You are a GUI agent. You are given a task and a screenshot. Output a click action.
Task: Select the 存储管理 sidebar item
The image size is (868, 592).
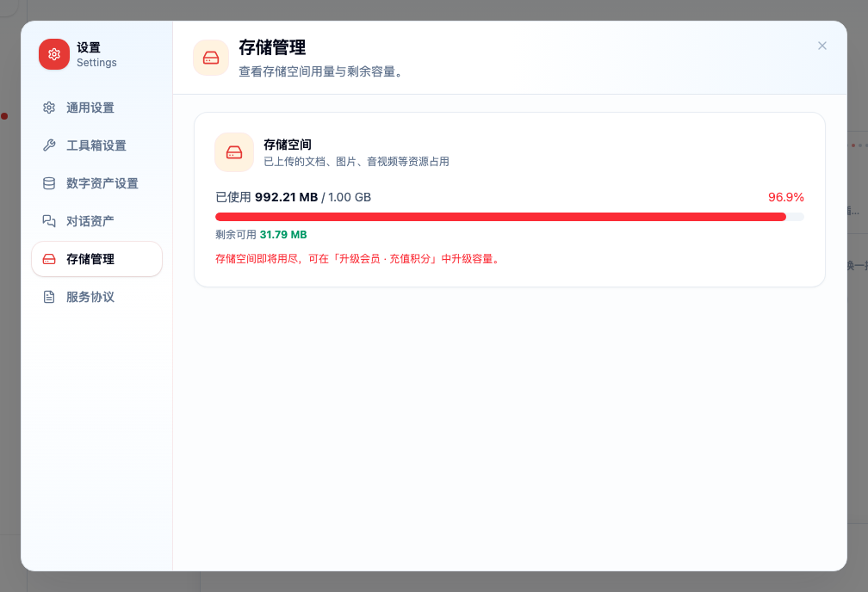96,259
